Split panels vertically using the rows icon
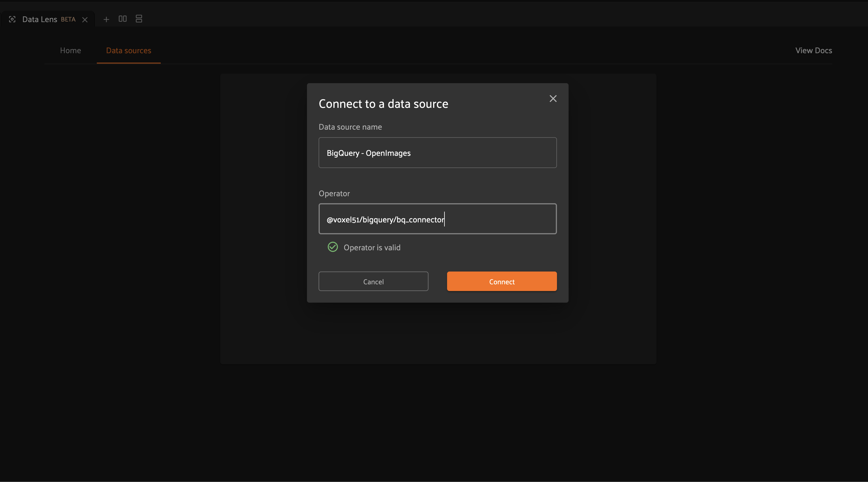The width and height of the screenshot is (868, 482). click(x=139, y=19)
